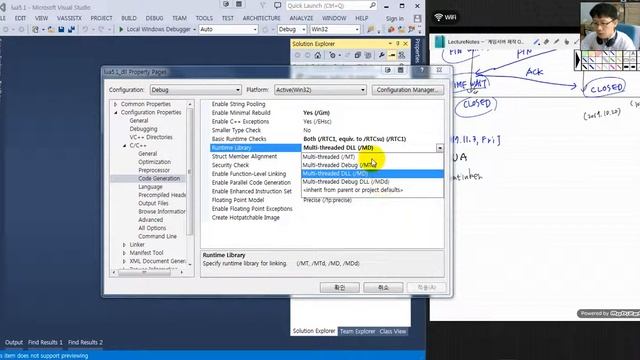Select Optimization in the C/C++ tree
The width and height of the screenshot is (640, 360).
coord(154,162)
